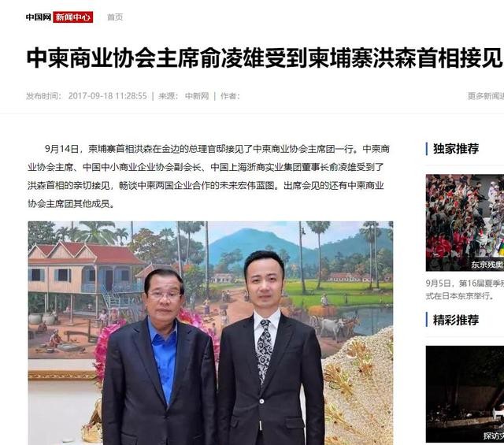This screenshot has height=445, width=504.
Task: Click the main photo of two men
Action: pyautogui.click(x=210, y=333)
